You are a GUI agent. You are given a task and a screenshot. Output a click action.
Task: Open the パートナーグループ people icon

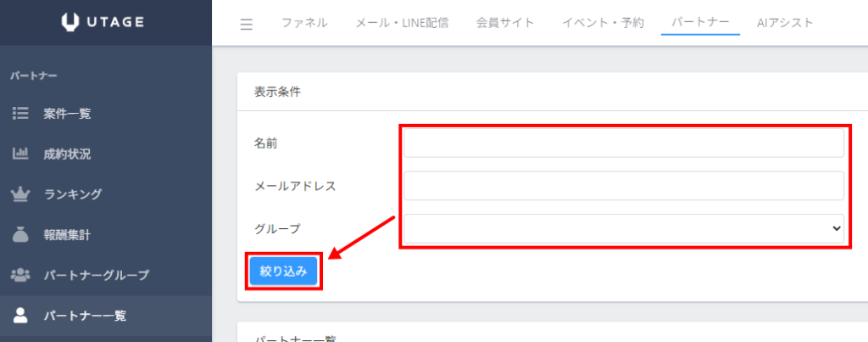pos(19,275)
